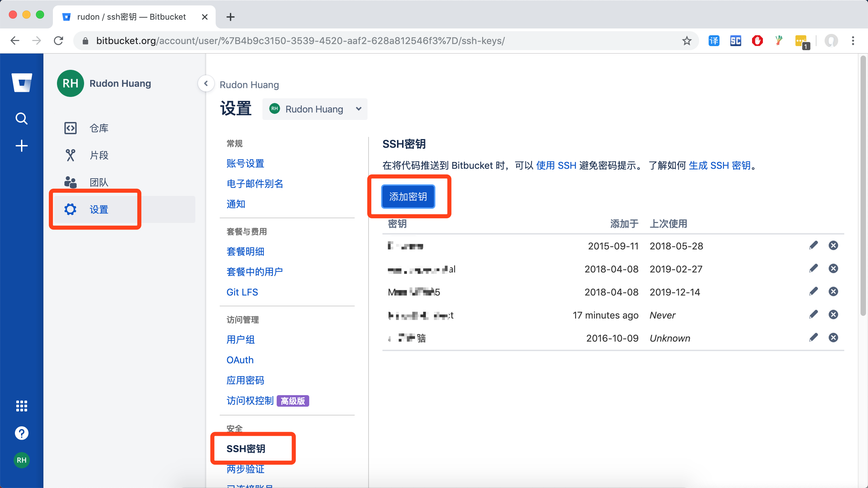
Task: Open the Rudon Huang account dropdown
Action: pos(315,109)
